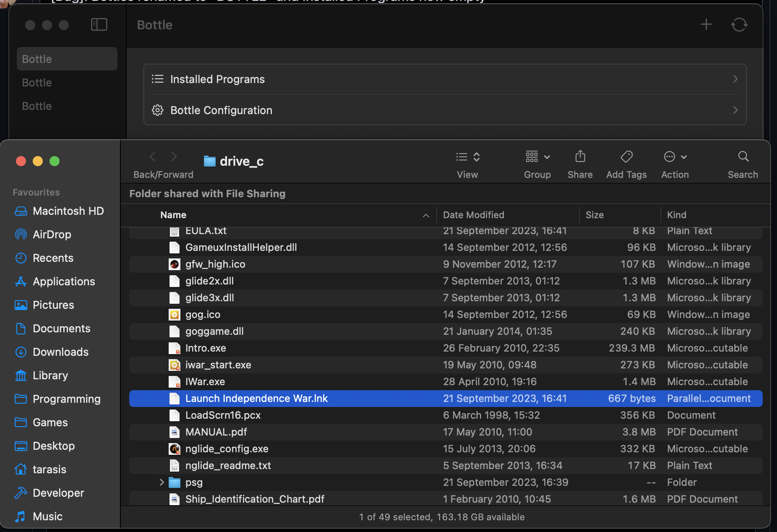
Task: Open Macintosh HD in sidebar
Action: (59, 211)
